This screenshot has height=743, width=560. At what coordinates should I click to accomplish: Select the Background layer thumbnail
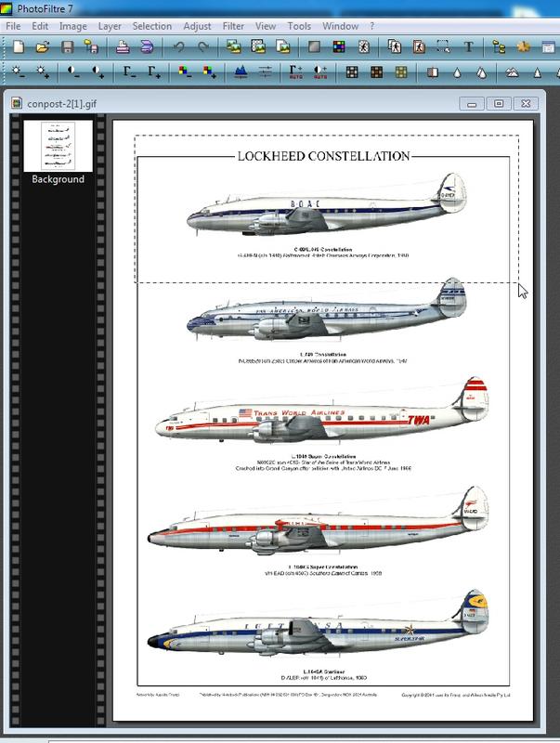pyautogui.click(x=58, y=146)
